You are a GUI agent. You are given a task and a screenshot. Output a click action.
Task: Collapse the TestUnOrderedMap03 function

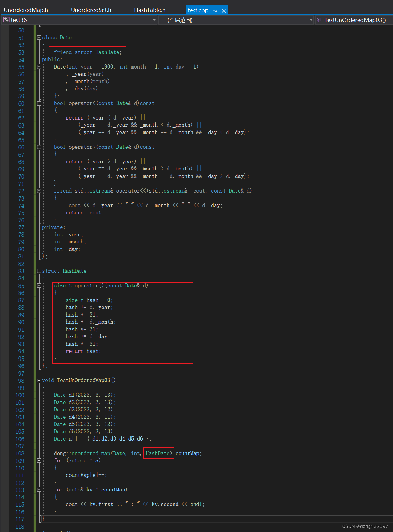coord(39,380)
